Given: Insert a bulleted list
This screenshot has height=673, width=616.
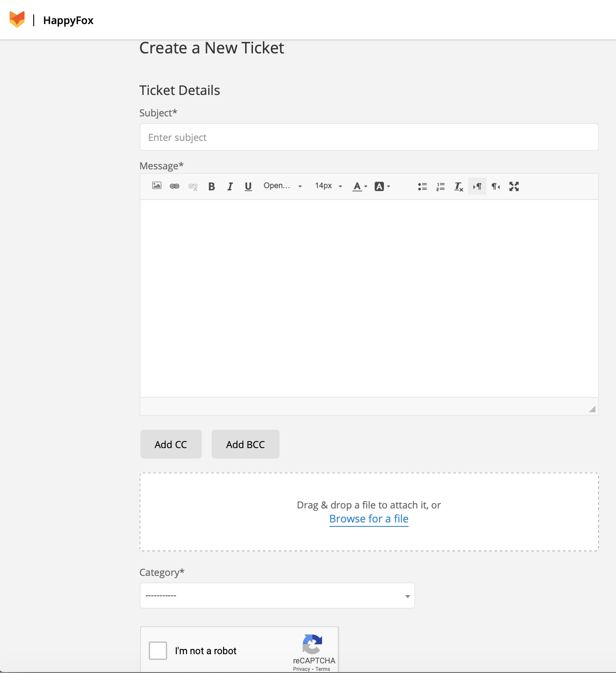Looking at the screenshot, I should [422, 186].
